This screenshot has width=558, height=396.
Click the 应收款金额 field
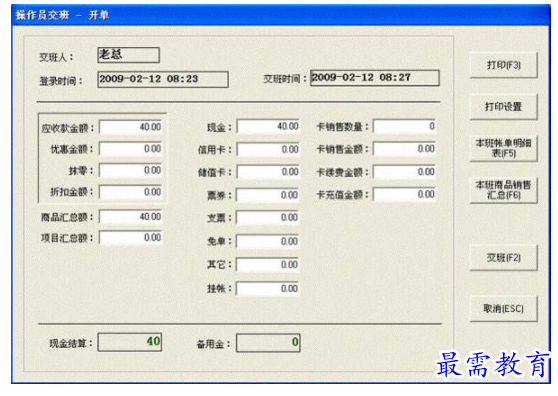pyautogui.click(x=131, y=127)
